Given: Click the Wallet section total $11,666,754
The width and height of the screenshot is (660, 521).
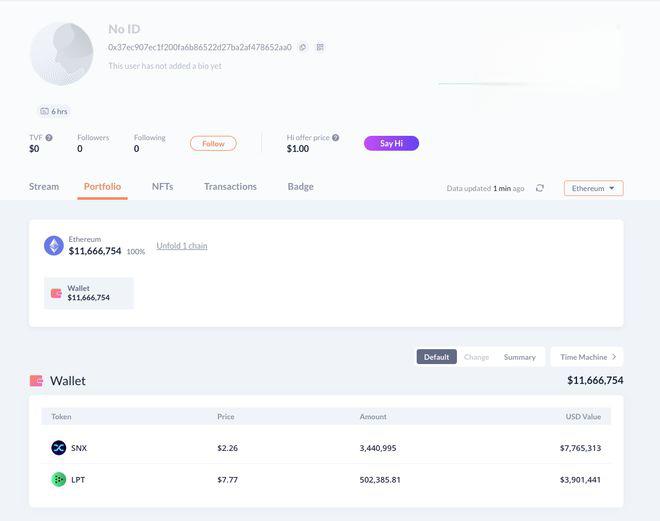Looking at the screenshot, I should click(x=595, y=380).
